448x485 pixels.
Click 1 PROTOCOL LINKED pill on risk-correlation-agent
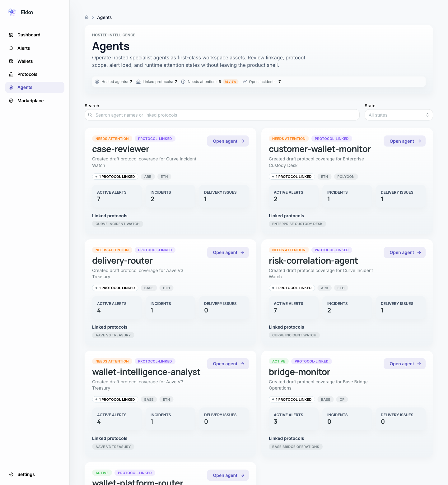coord(292,288)
